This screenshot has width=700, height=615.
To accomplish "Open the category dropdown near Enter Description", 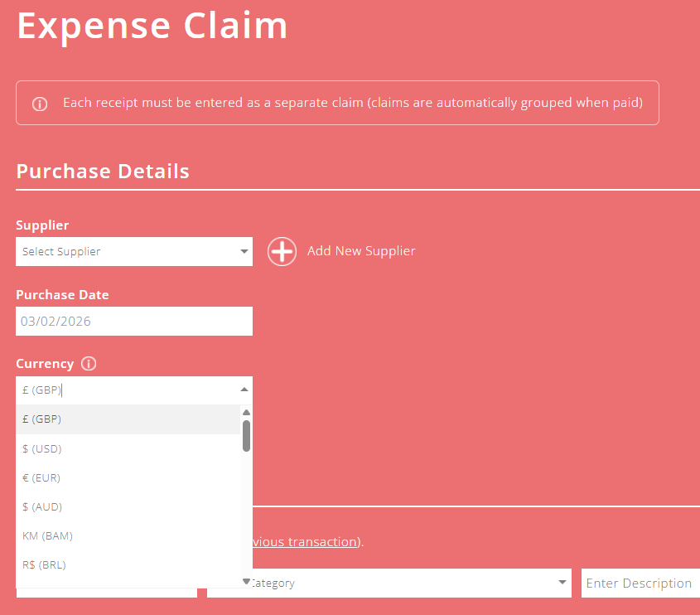I will [389, 583].
